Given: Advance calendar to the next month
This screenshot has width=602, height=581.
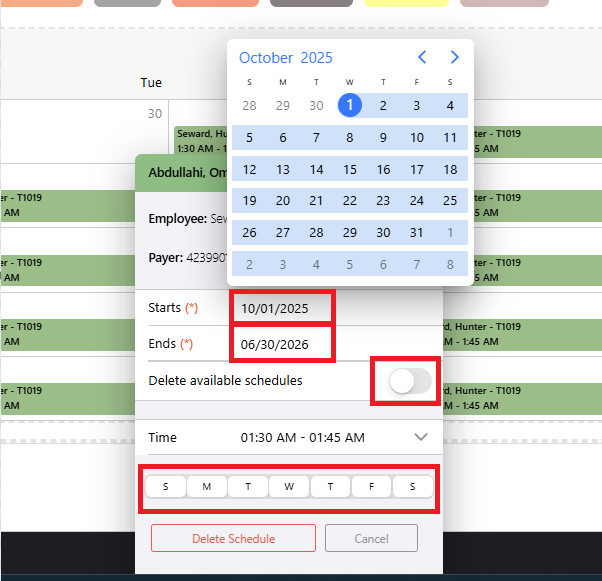Looking at the screenshot, I should coord(455,57).
